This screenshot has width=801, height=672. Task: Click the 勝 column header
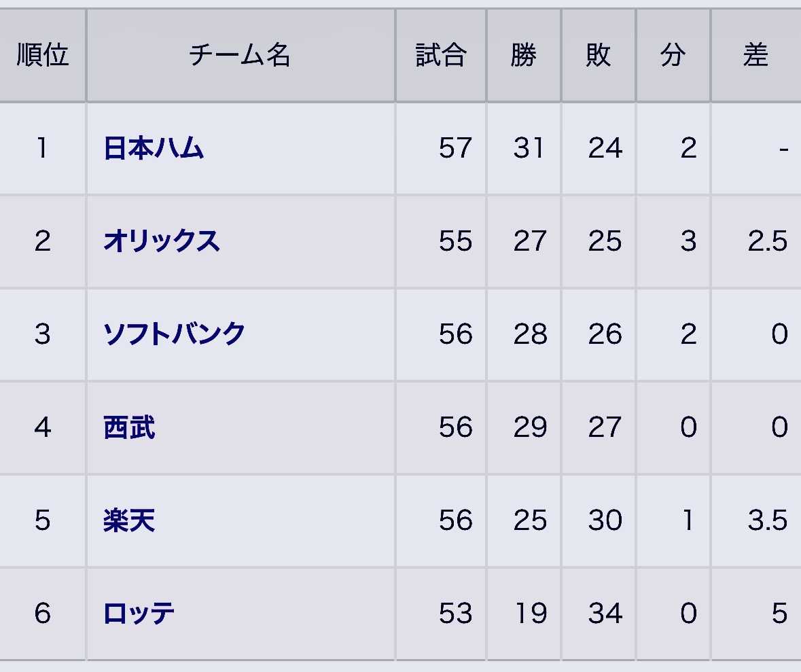click(x=524, y=56)
